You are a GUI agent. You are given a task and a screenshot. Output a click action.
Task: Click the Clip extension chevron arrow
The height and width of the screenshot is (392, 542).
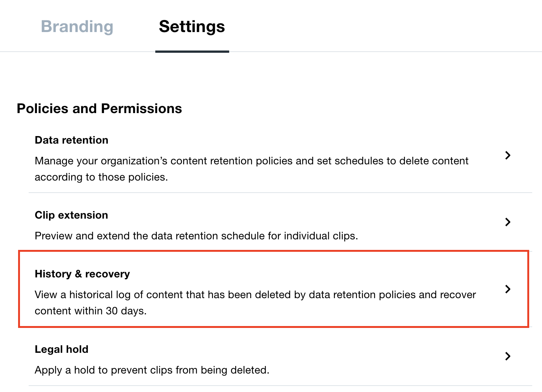(508, 222)
